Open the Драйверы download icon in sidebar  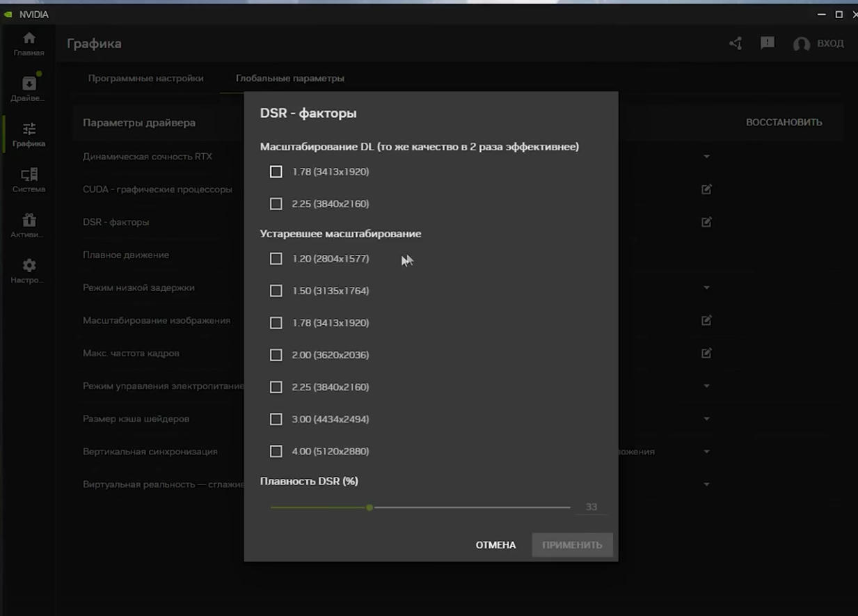coord(29,84)
